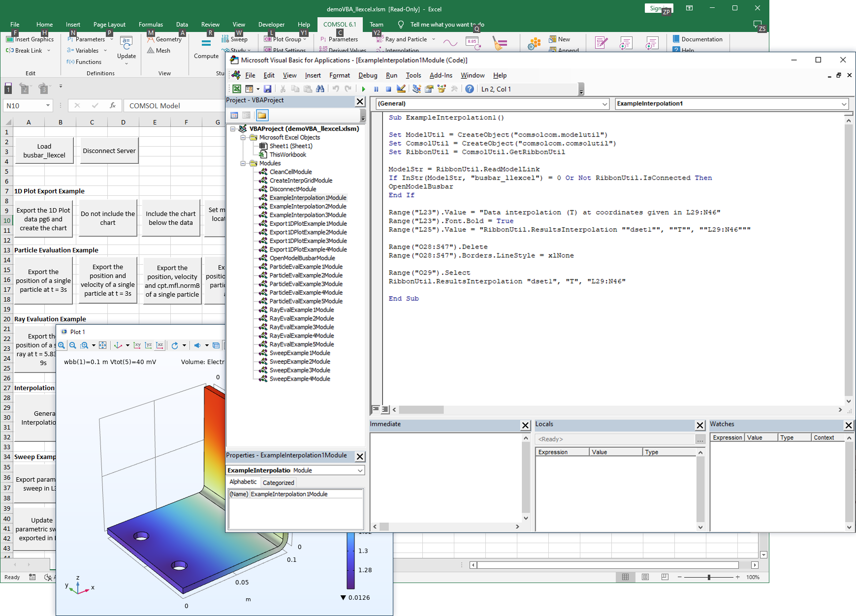Run Sub with the green play icon
Image resolution: width=856 pixels, height=616 pixels.
tap(363, 89)
